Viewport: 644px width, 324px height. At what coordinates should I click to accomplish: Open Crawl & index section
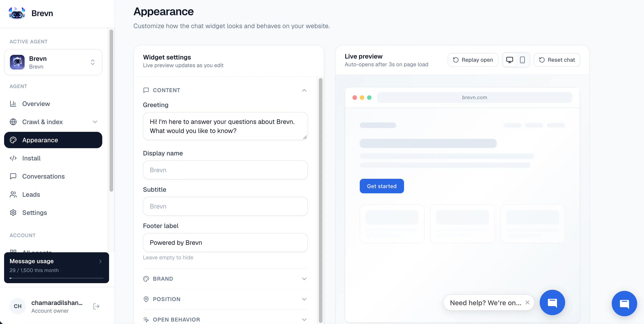point(53,122)
